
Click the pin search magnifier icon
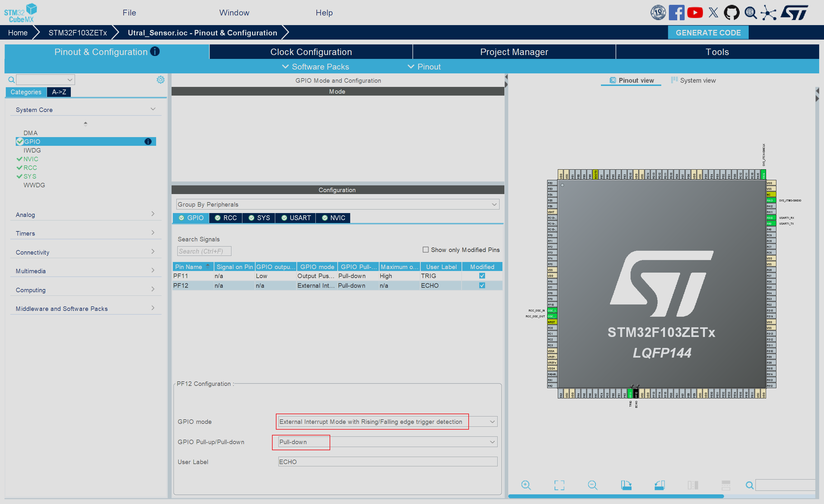(749, 485)
